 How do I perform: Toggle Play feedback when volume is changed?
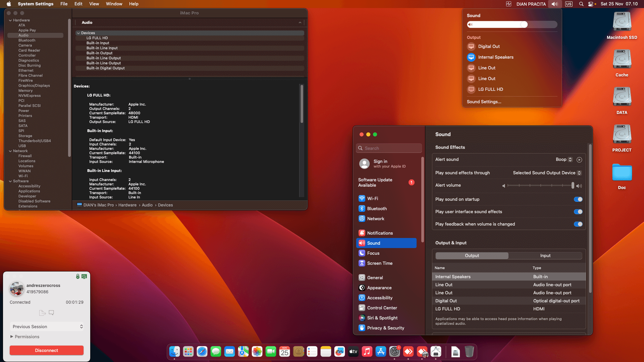(x=578, y=224)
